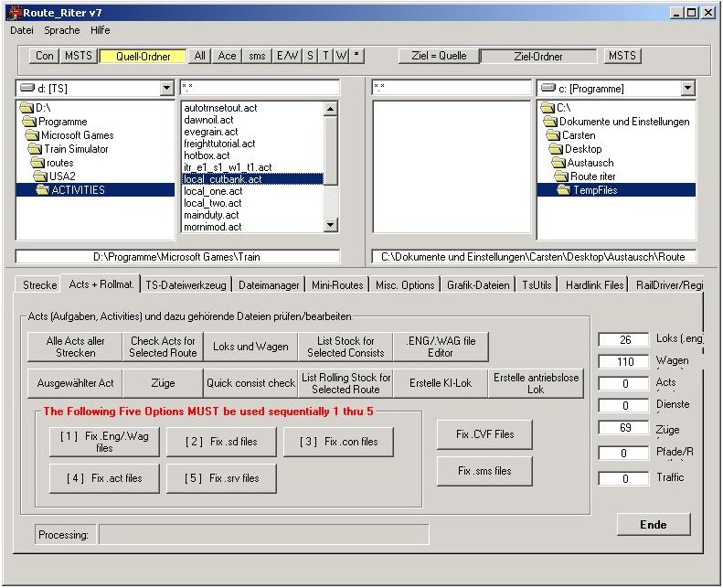Select the Train Simulator folder
The width and height of the screenshot is (723, 588).
coord(69,149)
